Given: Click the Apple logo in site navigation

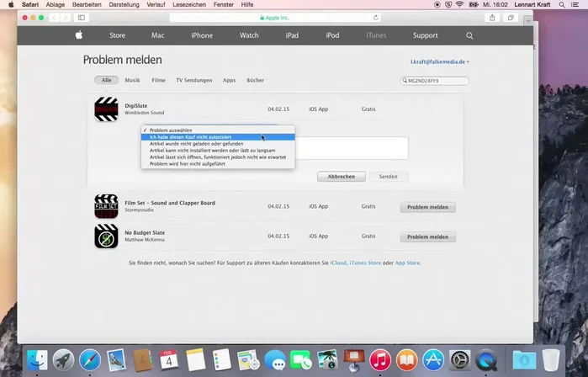Looking at the screenshot, I should pyautogui.click(x=79, y=35).
